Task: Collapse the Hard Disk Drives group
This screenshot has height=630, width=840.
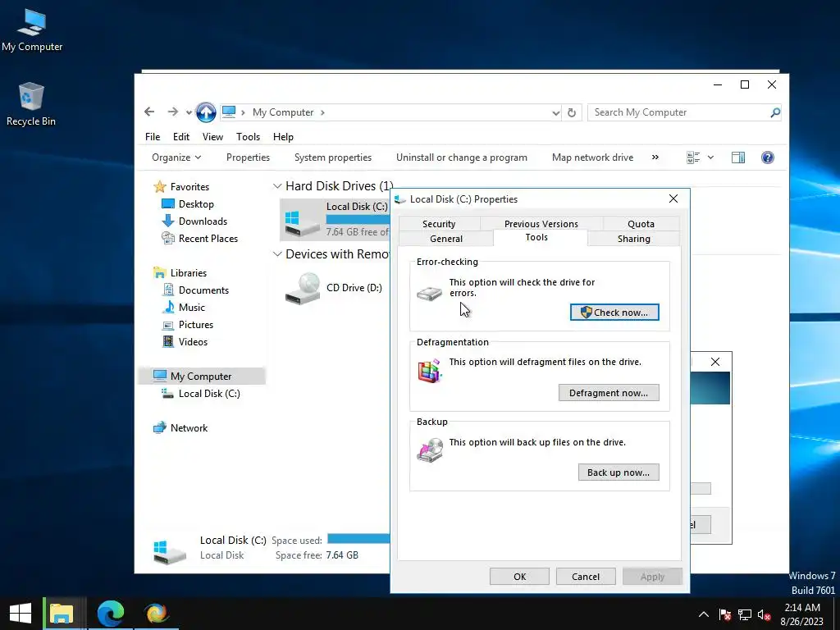Action: point(277,186)
